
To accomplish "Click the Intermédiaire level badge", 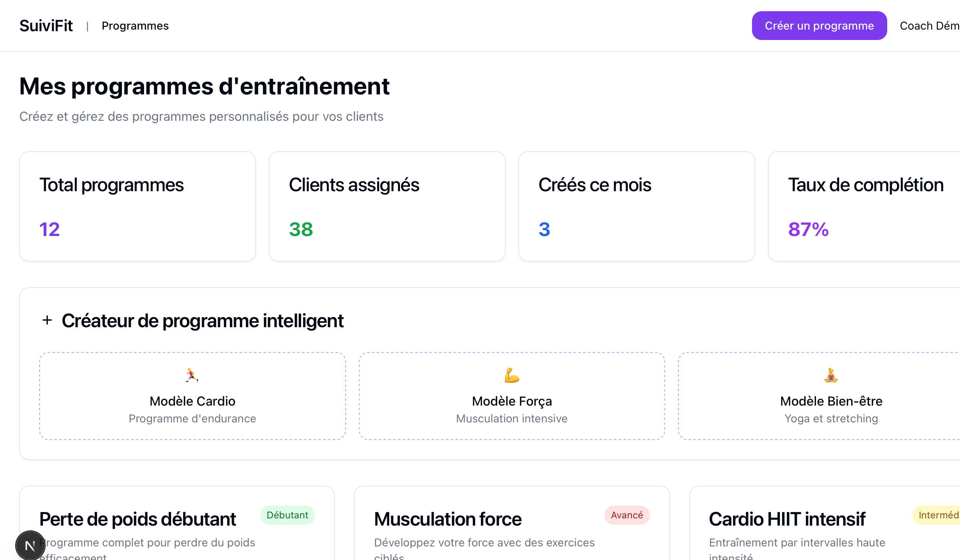I will tap(937, 515).
